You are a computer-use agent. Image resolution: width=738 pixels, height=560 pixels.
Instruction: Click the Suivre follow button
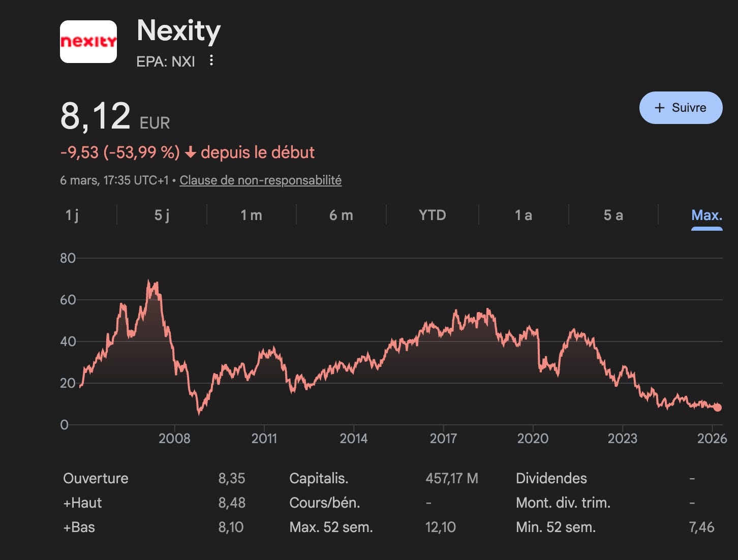[681, 108]
